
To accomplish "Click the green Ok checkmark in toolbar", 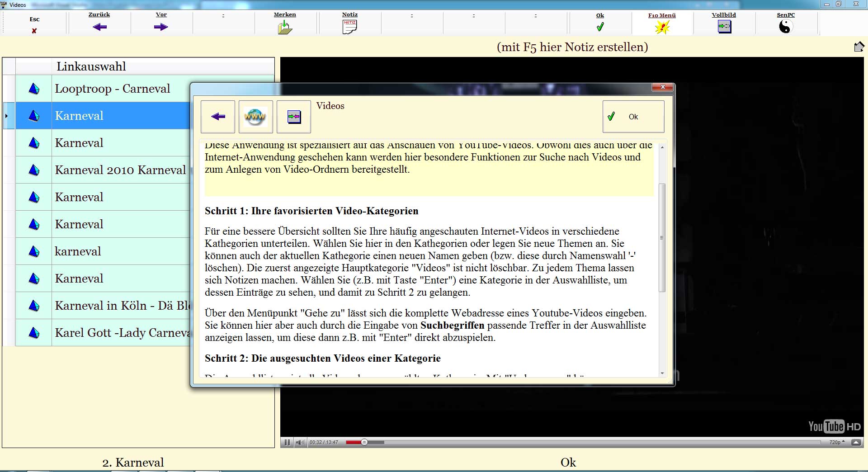I will [600, 27].
